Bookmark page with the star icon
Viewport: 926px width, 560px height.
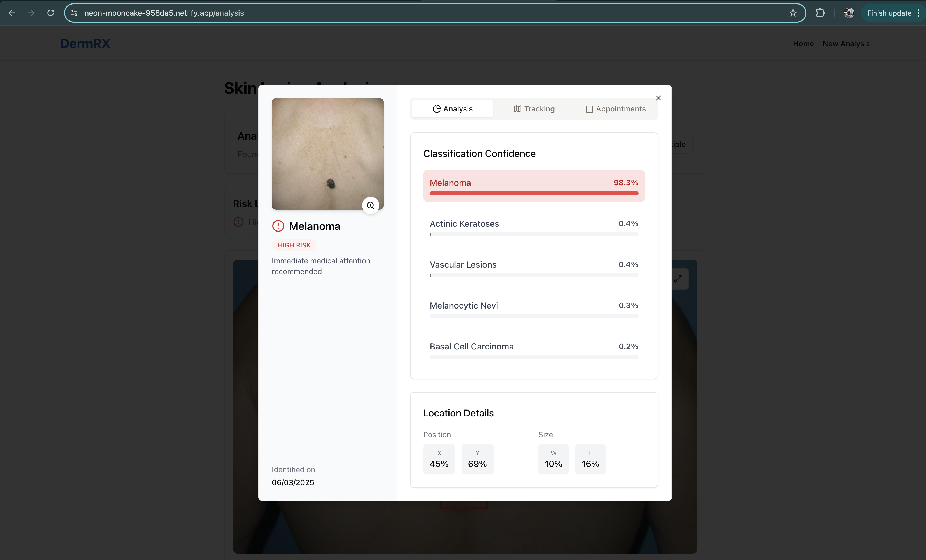coord(792,13)
